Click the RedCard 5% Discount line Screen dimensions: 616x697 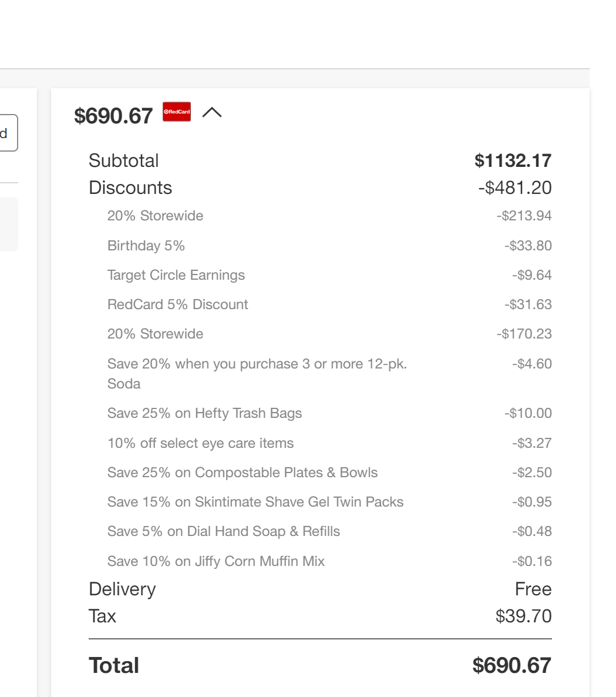(329, 304)
